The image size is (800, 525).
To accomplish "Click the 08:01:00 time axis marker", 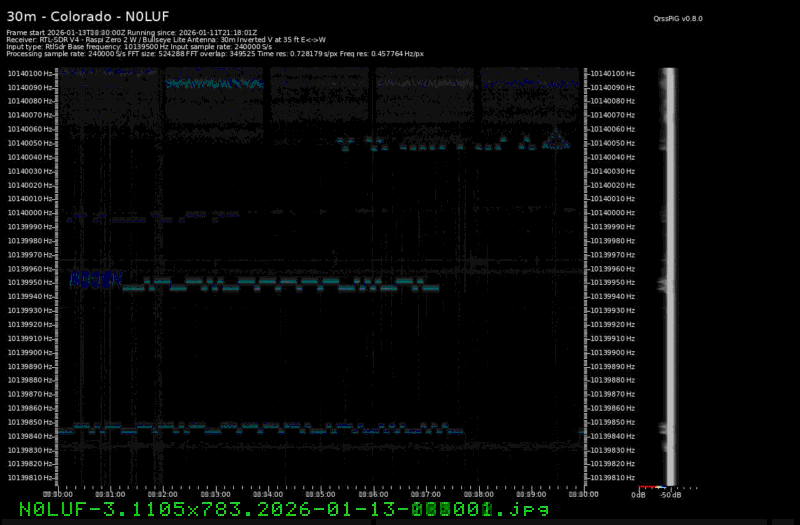I will click(x=109, y=494).
